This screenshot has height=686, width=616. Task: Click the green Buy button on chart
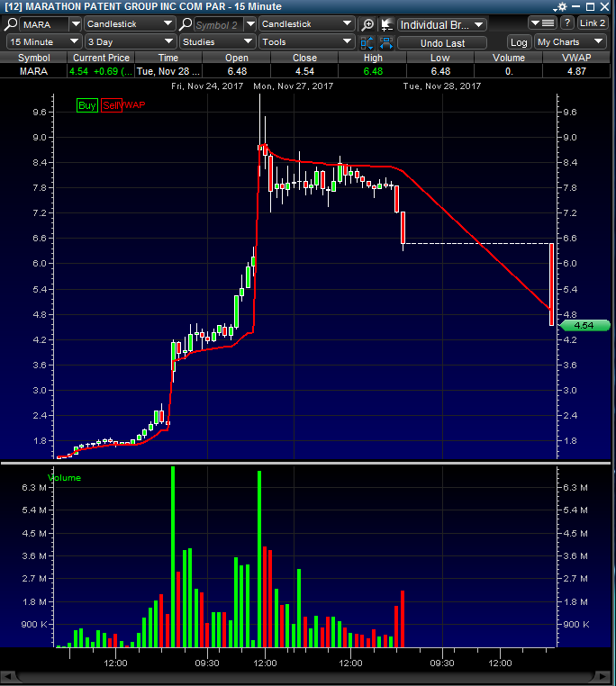(x=86, y=105)
